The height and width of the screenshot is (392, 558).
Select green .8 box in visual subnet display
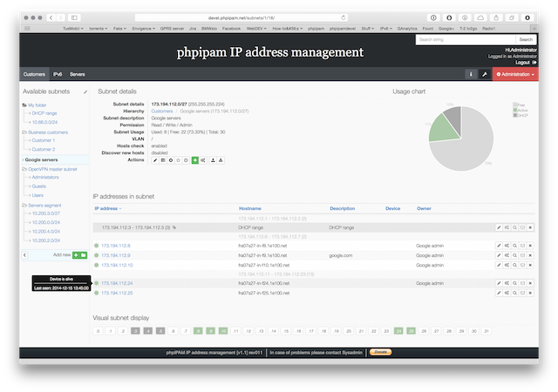(198, 331)
